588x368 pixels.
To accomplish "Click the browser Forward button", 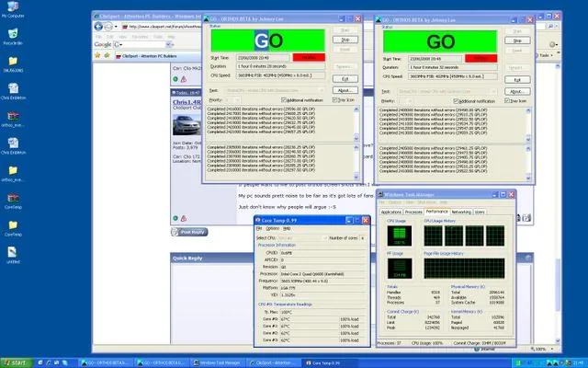I will (x=108, y=27).
